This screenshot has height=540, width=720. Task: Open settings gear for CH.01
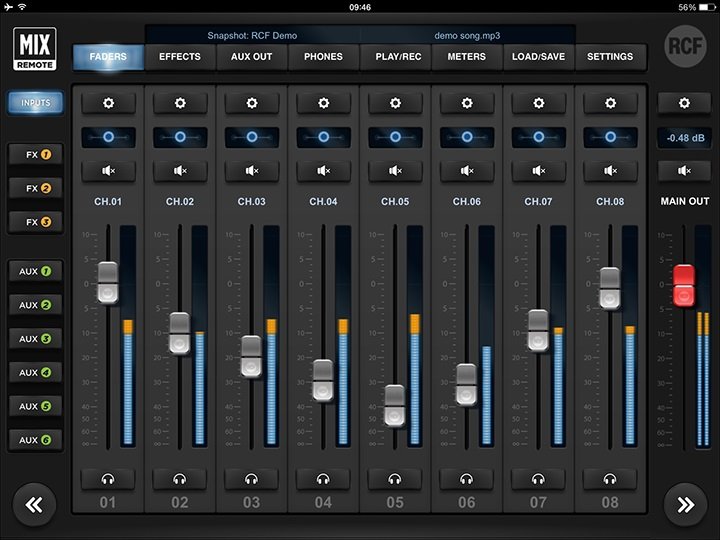(108, 103)
